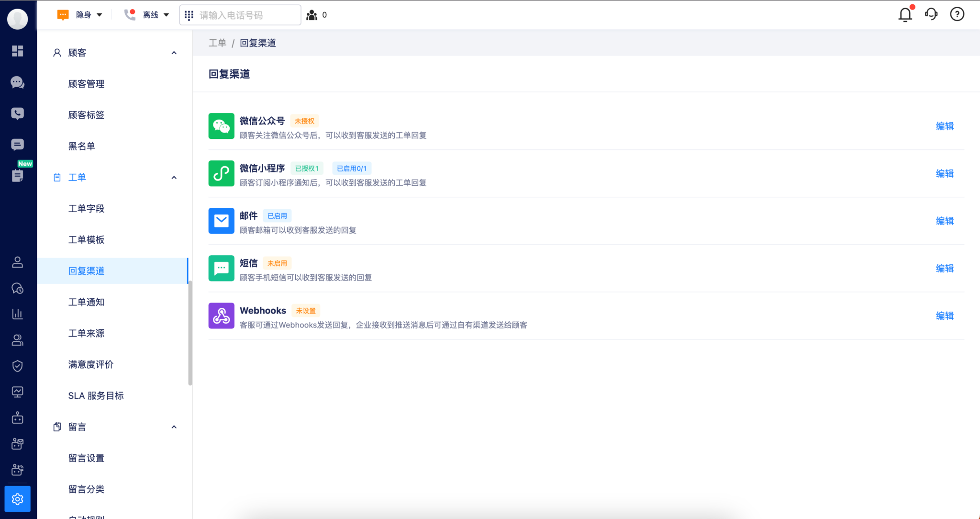This screenshot has height=519, width=980.
Task: Collapse the 工单 sidebar section
Action: tap(174, 177)
